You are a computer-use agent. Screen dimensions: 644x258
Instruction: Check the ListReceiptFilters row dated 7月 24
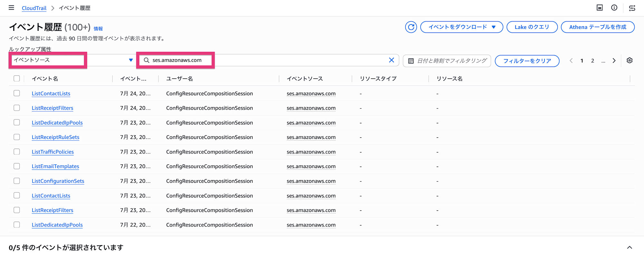pyautogui.click(x=17, y=108)
